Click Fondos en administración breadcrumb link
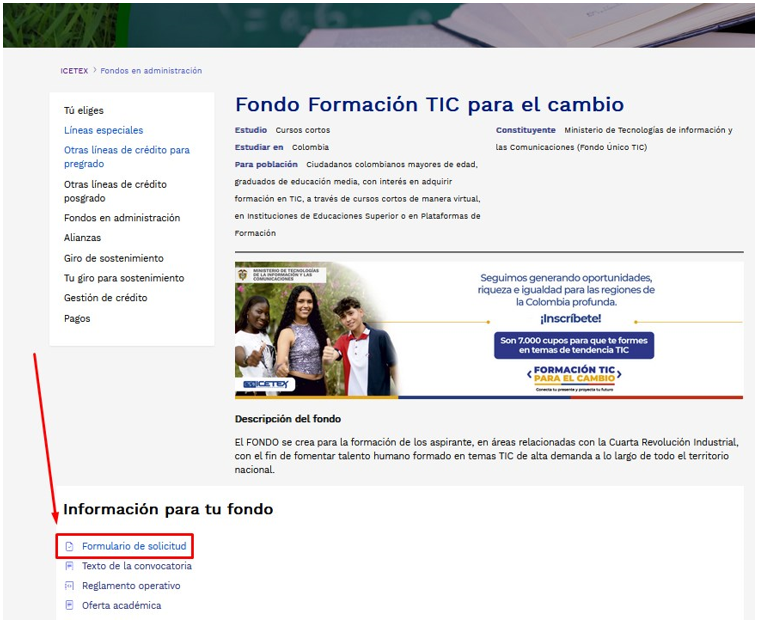 click(x=151, y=71)
